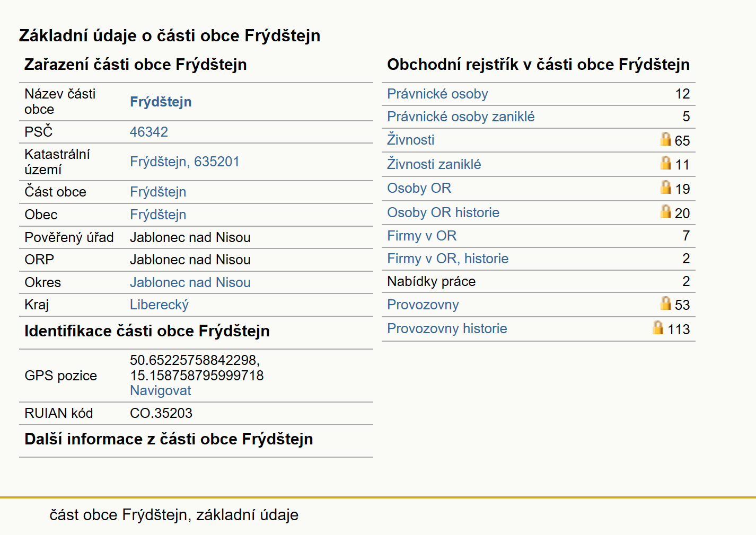This screenshot has width=756, height=535.
Task: Open cadastral area Frýdštejn, 635201 link
Action: point(184,162)
